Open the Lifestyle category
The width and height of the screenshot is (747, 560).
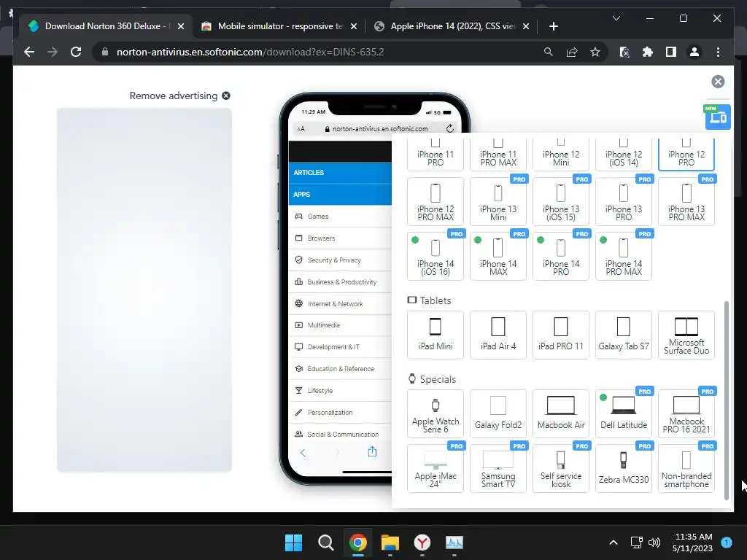[340, 391]
